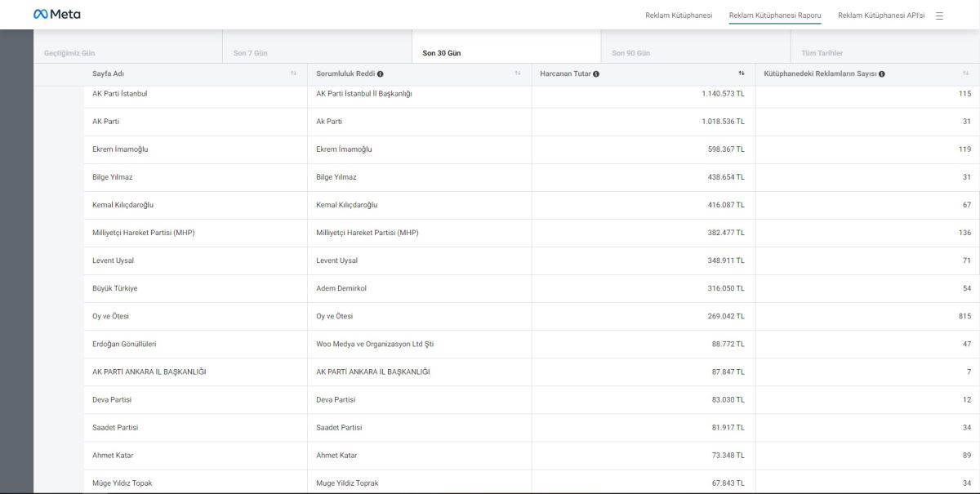Open Reklam Kütüphanesi API'si link
The height and width of the screenshot is (494, 980).
pos(881,16)
